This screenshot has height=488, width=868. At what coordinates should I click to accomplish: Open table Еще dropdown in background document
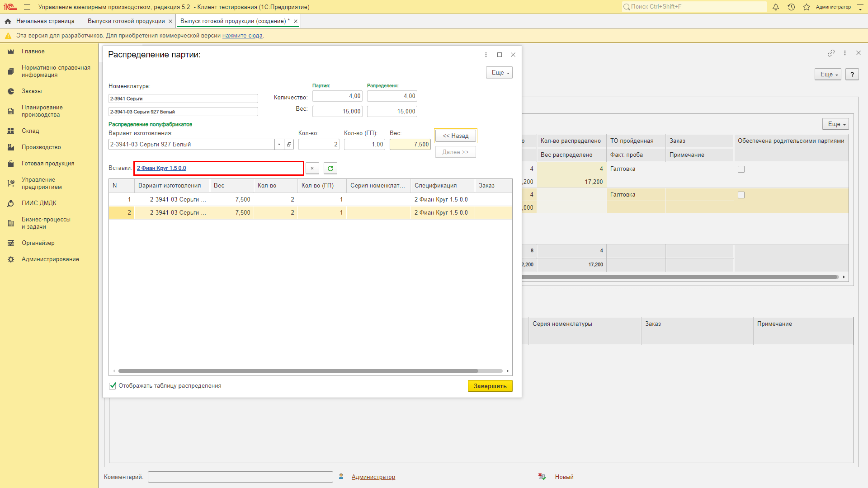[835, 124]
